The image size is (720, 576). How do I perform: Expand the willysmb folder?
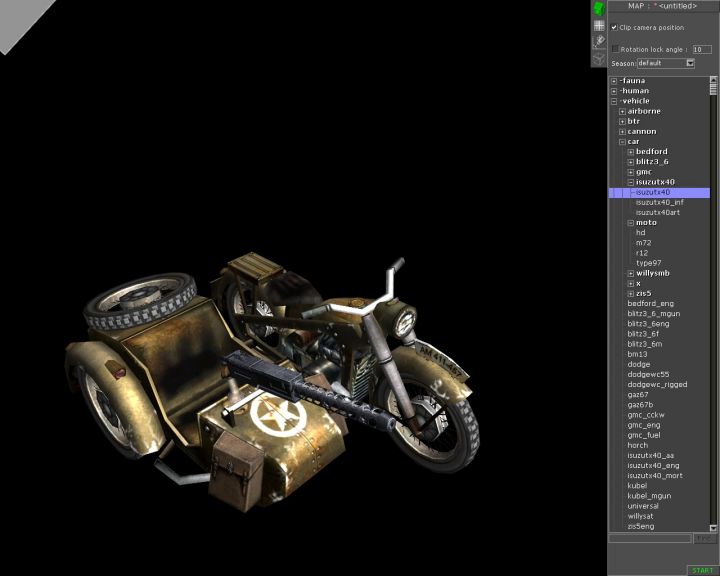pos(631,273)
